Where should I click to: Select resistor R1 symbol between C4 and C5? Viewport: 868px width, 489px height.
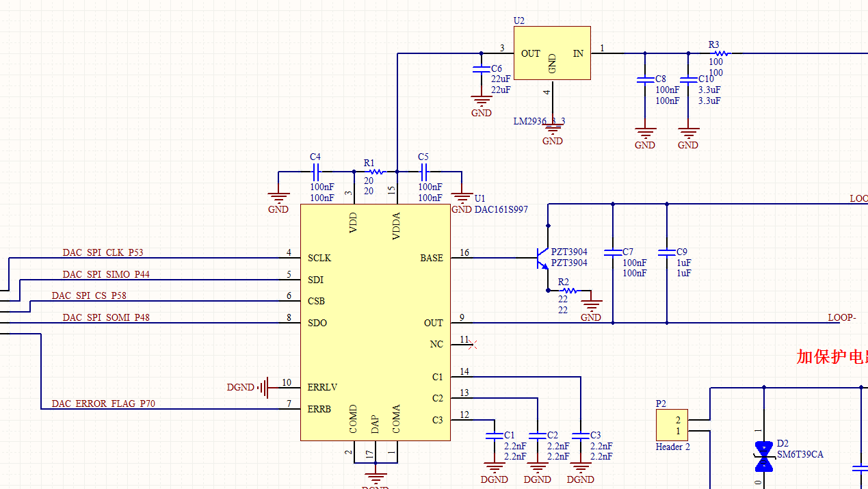click(x=374, y=172)
